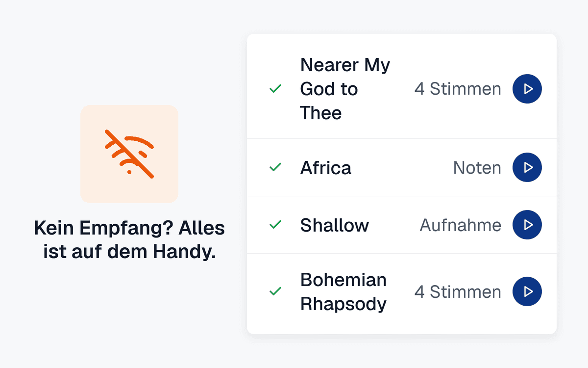Select the Bohemian Rhapsody title
588x368 pixels.
pos(343,291)
